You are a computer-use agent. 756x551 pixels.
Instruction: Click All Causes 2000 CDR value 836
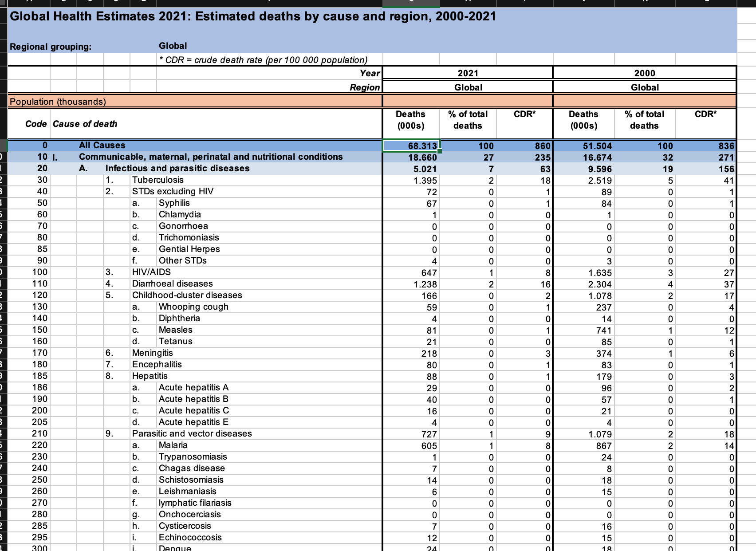726,146
